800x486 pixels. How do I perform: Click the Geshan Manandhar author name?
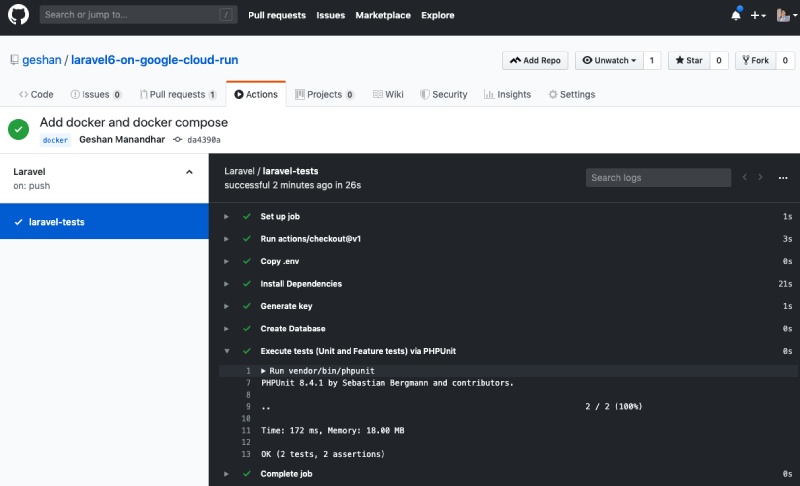point(122,139)
